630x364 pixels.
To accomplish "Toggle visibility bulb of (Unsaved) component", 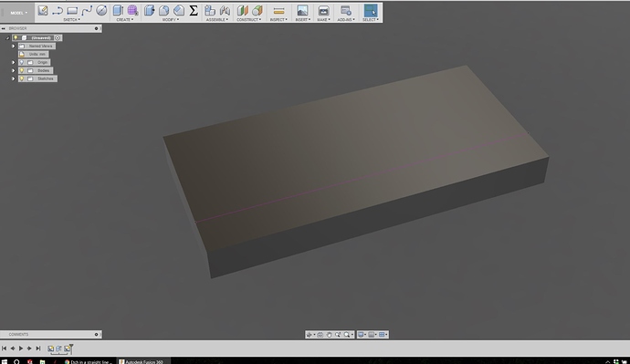I will (x=16, y=37).
